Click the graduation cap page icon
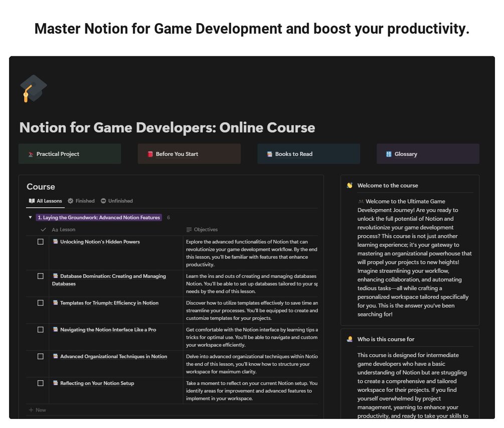 pyautogui.click(x=33, y=88)
